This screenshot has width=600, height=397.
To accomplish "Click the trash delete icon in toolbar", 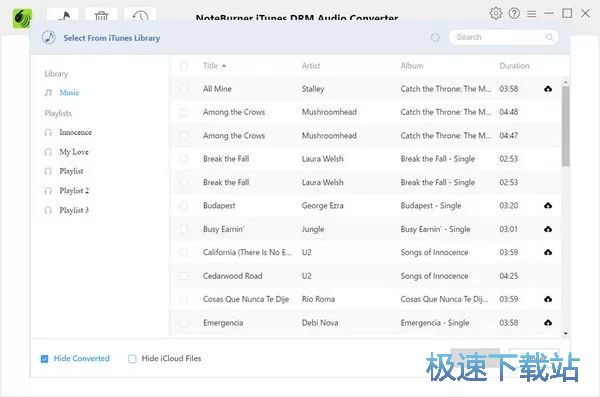I will pos(101,16).
